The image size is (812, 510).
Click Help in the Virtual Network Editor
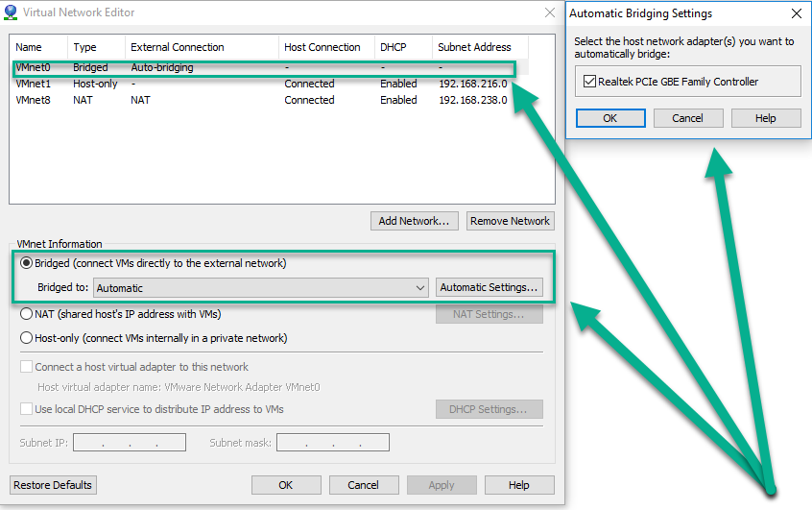518,485
